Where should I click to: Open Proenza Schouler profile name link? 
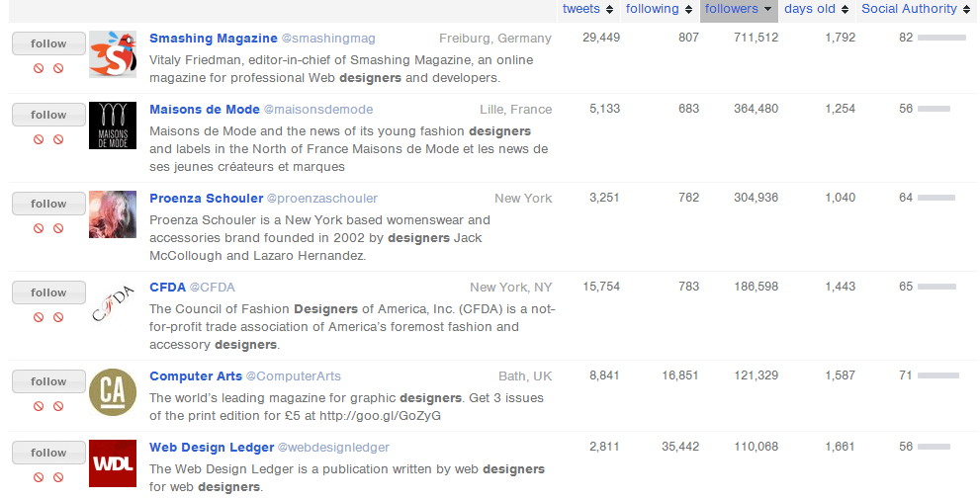207,198
